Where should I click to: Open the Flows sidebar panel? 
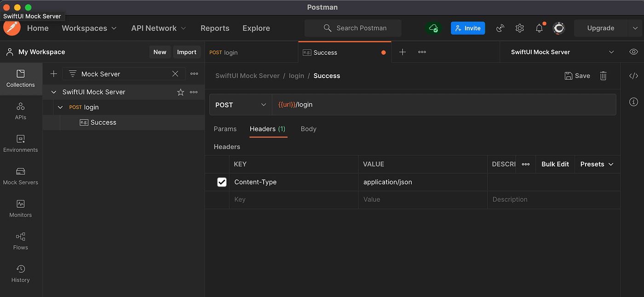click(x=21, y=242)
